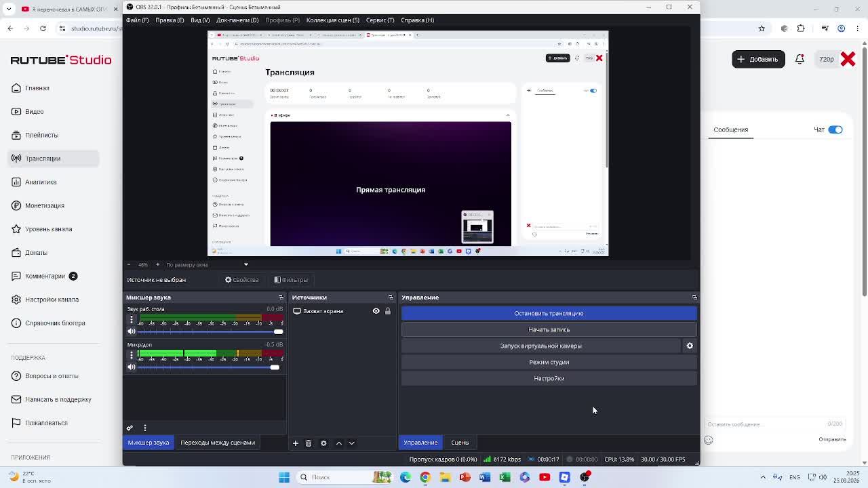Bookmark the Rutube page with star icon
This screenshot has width=868, height=488.
coord(762,28)
